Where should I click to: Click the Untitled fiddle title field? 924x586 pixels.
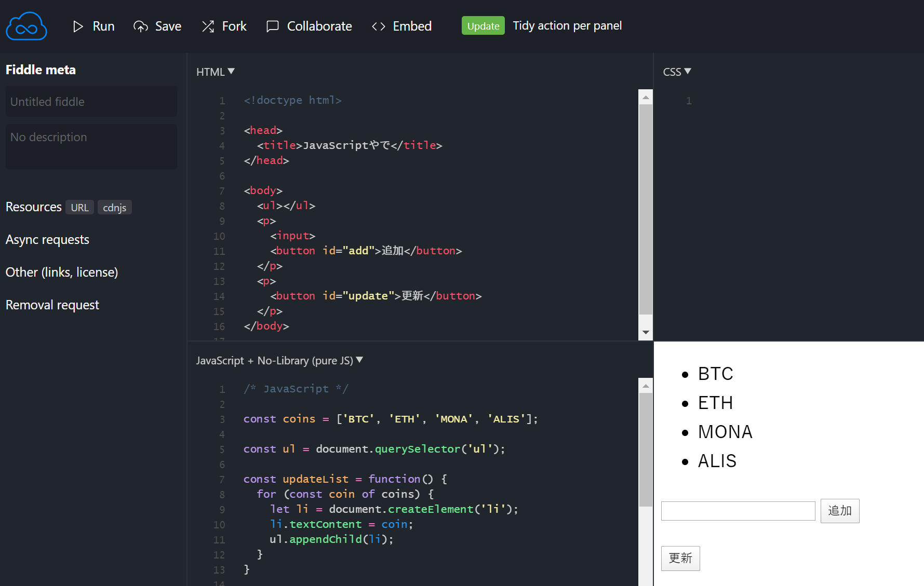(x=91, y=102)
